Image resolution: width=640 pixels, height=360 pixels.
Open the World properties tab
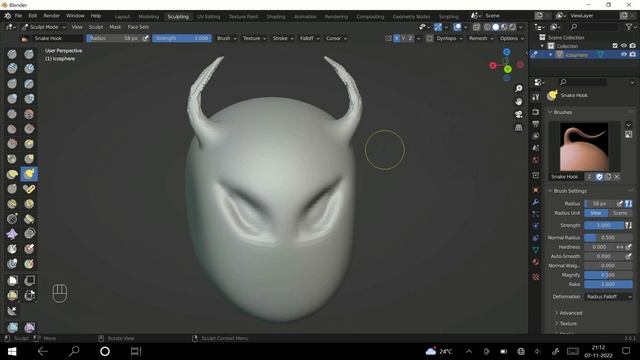click(x=536, y=160)
